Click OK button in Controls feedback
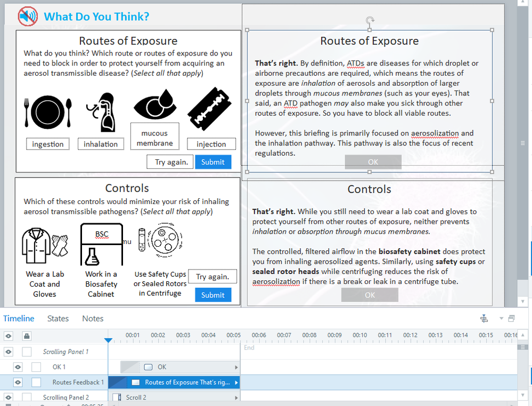 [370, 295]
